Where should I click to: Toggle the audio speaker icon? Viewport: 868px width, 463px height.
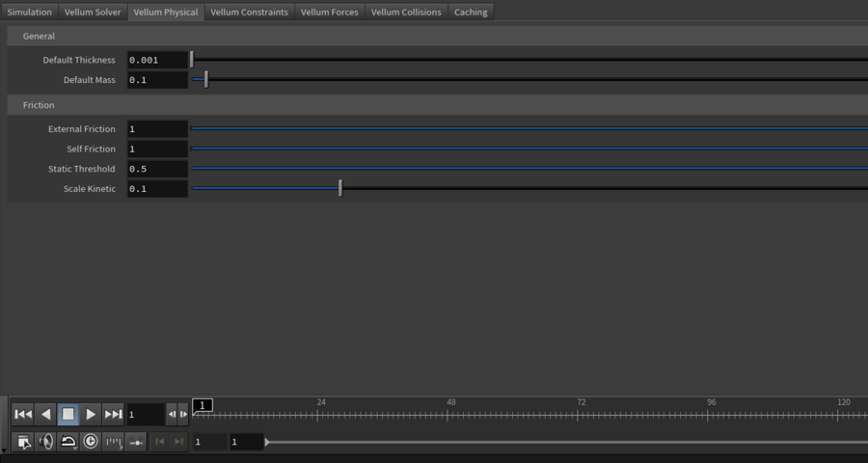(x=46, y=442)
